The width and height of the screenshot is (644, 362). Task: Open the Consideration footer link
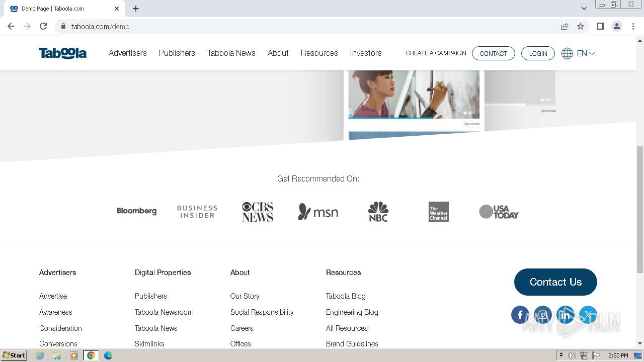point(60,328)
